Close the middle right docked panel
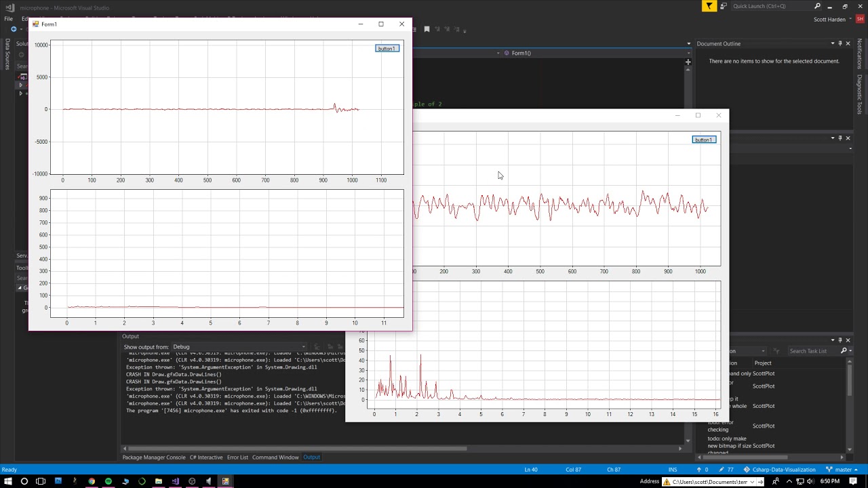The height and width of the screenshot is (488, 868). (x=848, y=138)
